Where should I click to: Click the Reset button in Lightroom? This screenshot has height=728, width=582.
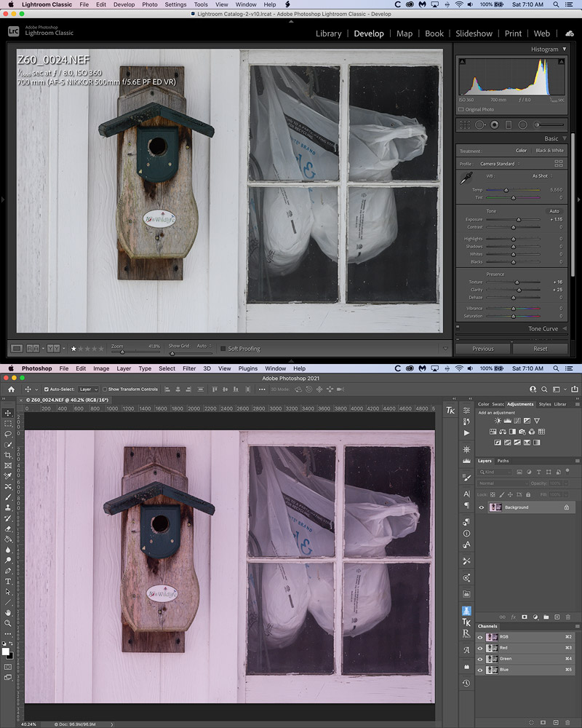(x=540, y=349)
